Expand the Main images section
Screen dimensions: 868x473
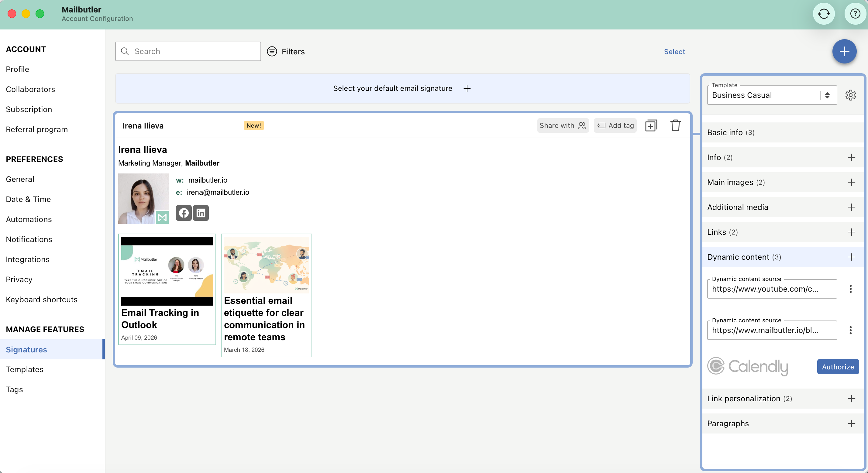tap(783, 182)
